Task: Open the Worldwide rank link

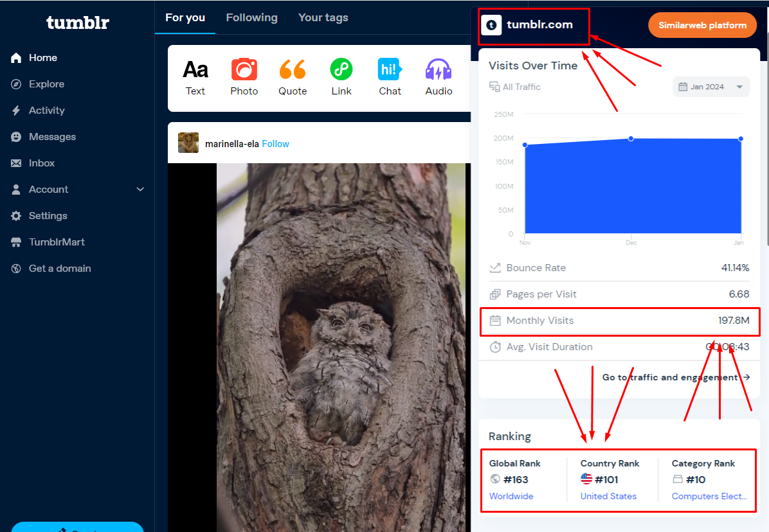Action: click(x=511, y=496)
